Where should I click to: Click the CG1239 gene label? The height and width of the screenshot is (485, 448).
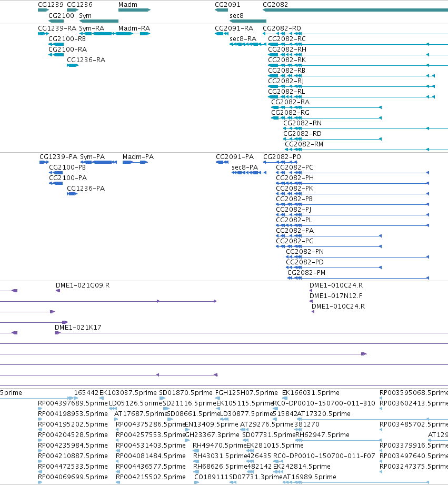coord(51,5)
